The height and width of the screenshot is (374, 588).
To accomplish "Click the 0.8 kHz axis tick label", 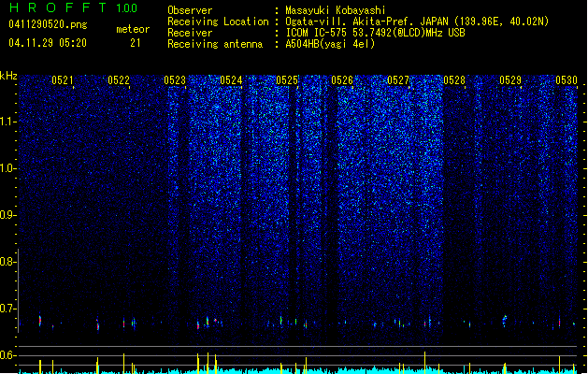I will coord(7,262).
